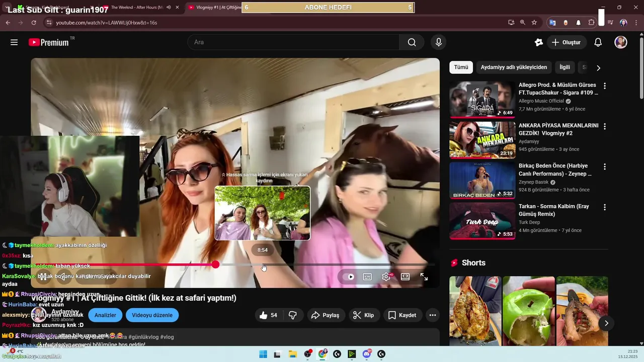
Task: Open the YouTube guide hamburger menu
Action: [14, 42]
